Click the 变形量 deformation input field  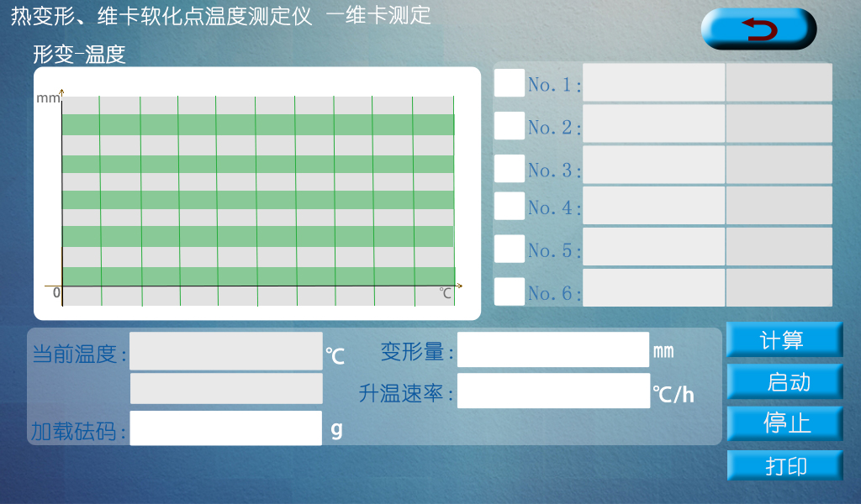pos(553,349)
